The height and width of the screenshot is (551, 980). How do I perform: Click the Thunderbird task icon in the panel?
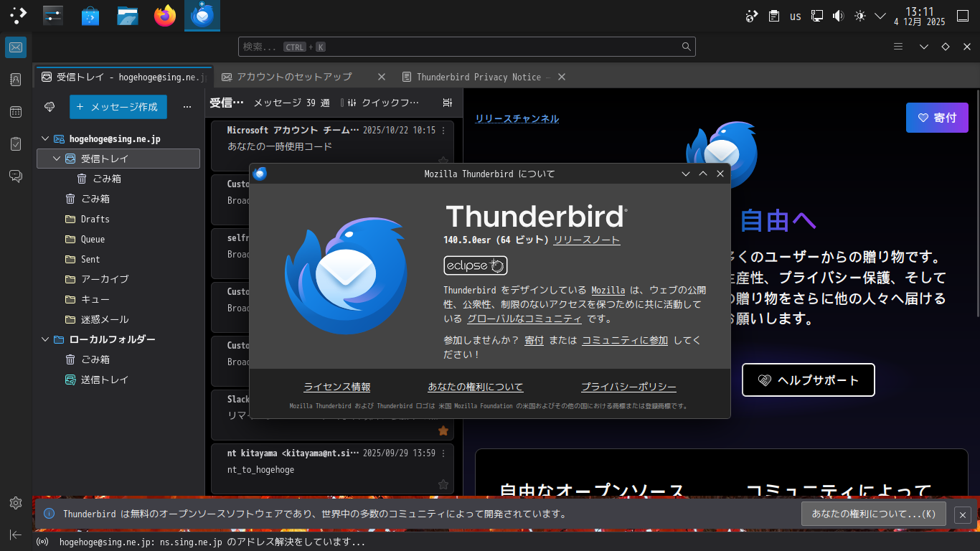(202, 16)
